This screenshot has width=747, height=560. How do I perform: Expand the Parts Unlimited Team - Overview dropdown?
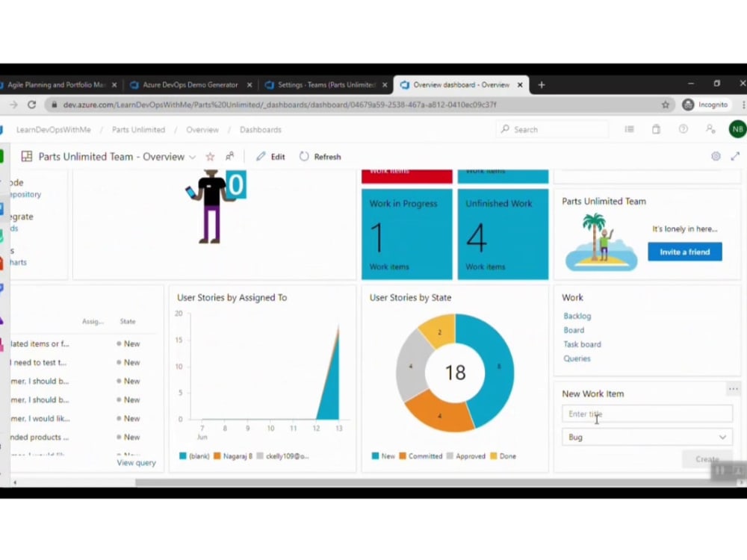point(193,157)
